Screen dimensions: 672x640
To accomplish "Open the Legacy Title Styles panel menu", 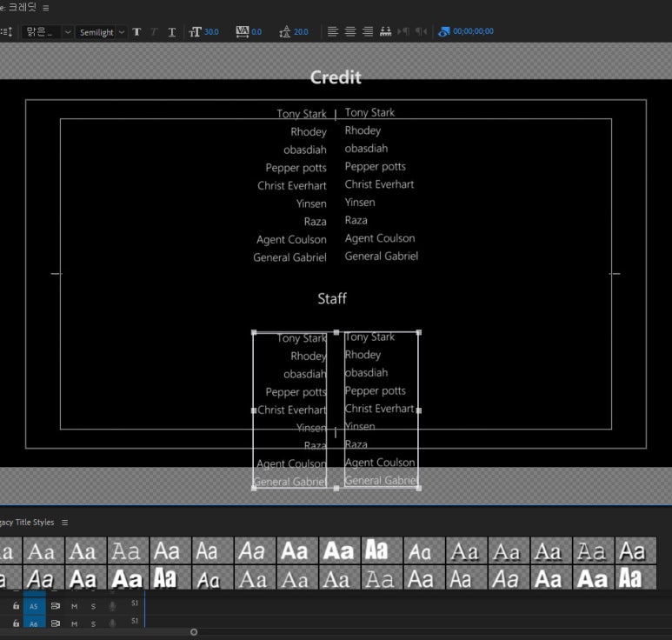I will point(64,523).
